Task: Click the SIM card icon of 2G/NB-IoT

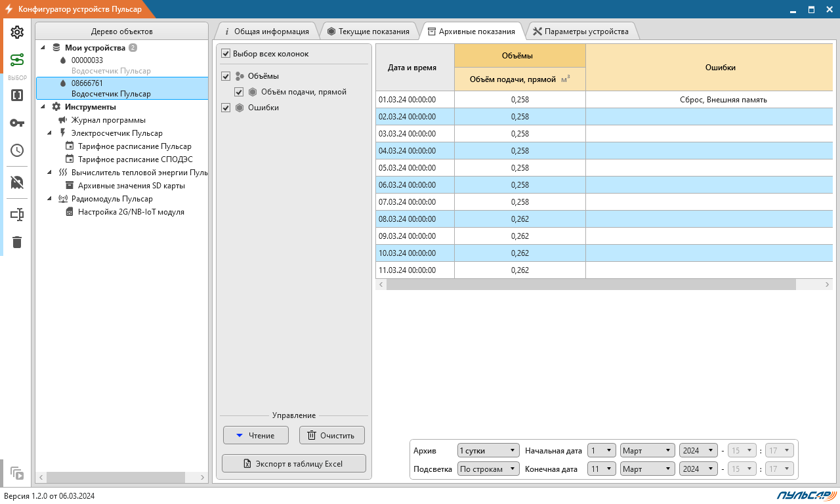Action: [70, 212]
